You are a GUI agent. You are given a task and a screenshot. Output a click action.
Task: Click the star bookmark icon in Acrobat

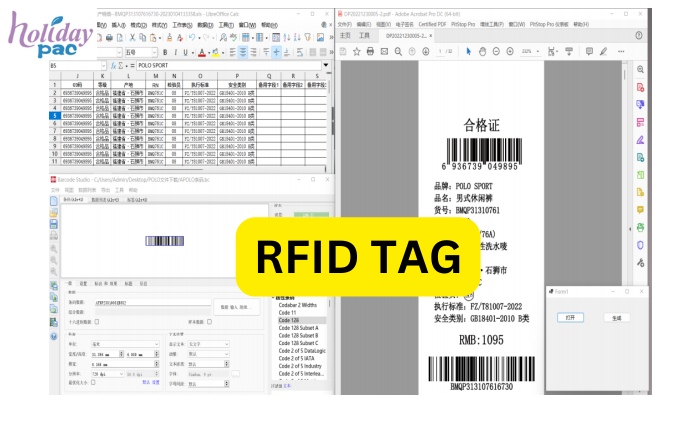pos(356,51)
